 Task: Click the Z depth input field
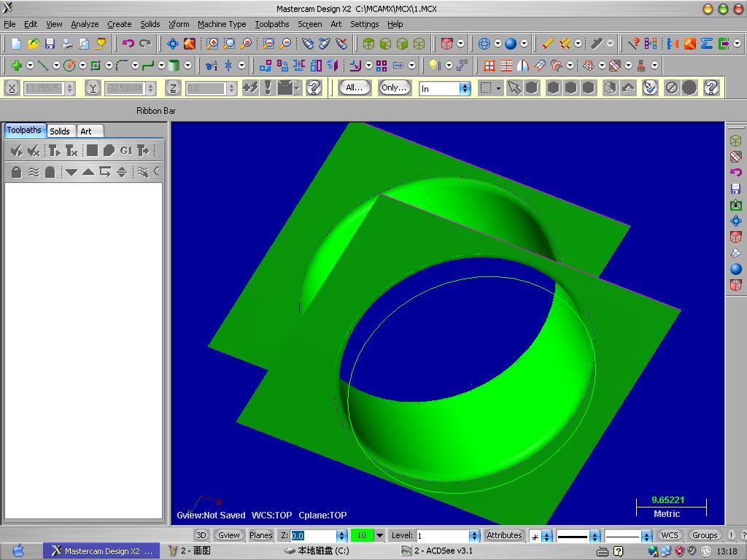click(314, 536)
